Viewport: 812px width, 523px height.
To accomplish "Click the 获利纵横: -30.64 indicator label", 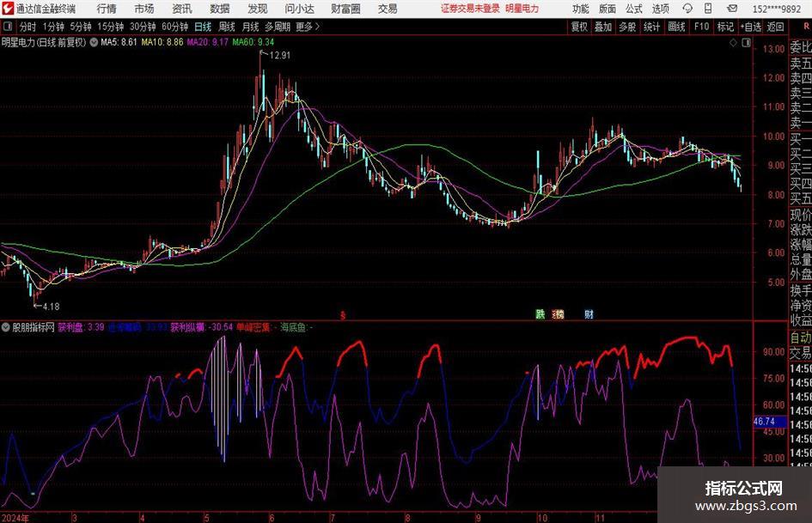I will tap(202, 327).
